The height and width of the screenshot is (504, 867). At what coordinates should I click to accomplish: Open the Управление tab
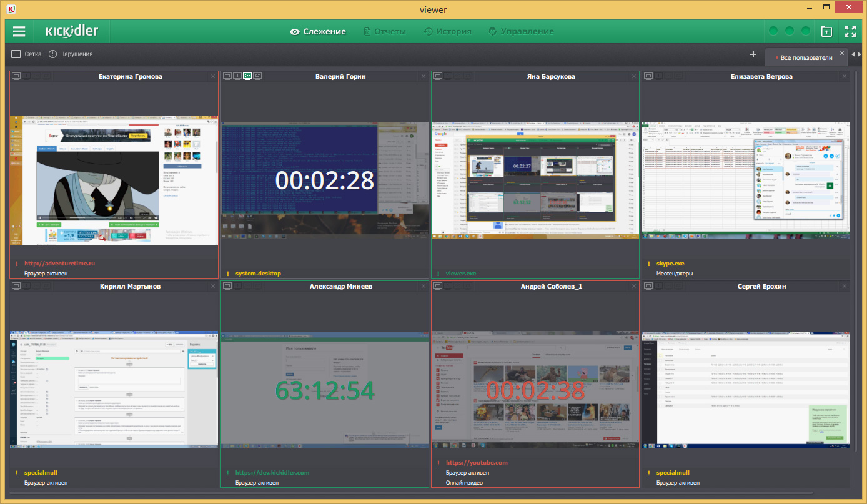pos(521,31)
